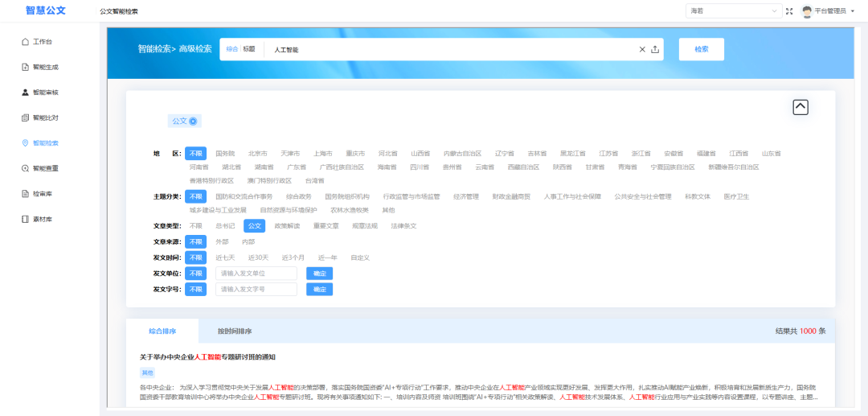This screenshot has height=416, width=868.
Task: Switch to the 按时间排序 tab
Action: click(235, 331)
